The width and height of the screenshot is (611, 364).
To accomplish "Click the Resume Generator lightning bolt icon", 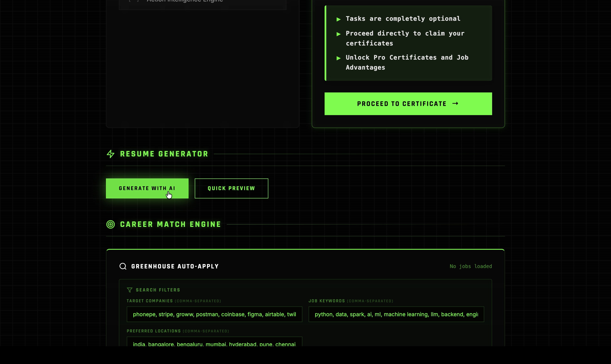I will tap(111, 154).
